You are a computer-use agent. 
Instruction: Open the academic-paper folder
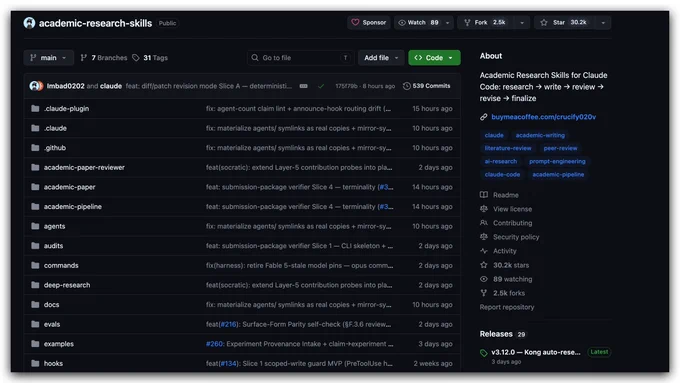click(69, 187)
